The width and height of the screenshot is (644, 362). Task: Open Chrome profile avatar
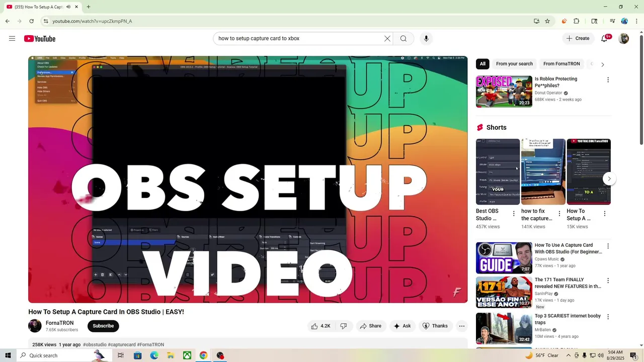pos(624,21)
